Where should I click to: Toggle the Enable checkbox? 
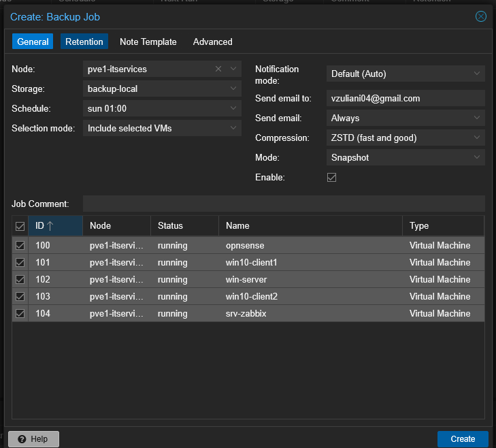tap(332, 177)
